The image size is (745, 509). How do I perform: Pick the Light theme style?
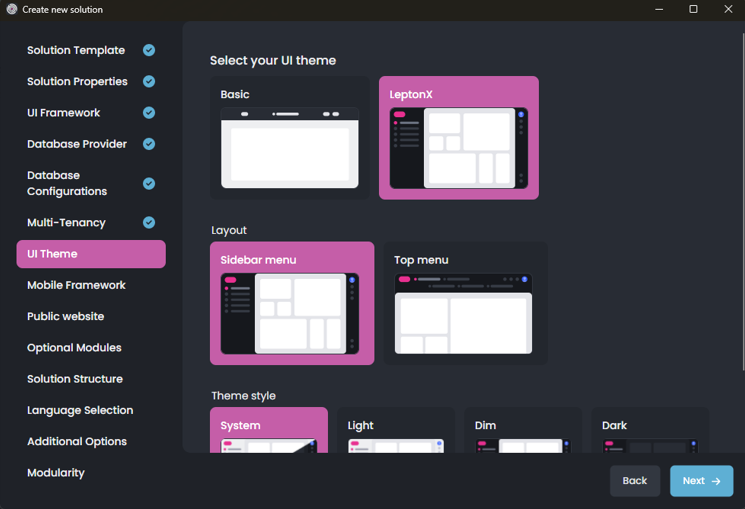(x=396, y=430)
